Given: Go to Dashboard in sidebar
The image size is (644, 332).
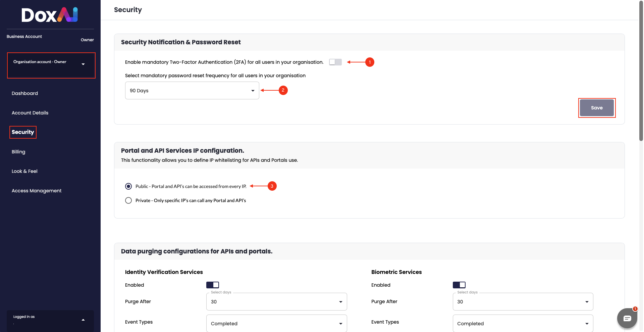Looking at the screenshot, I should coord(25,93).
